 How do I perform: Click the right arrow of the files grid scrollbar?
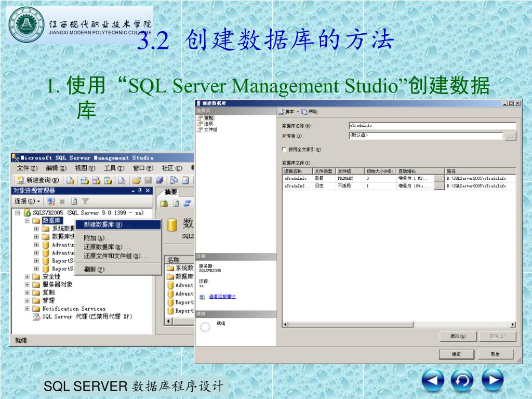[x=513, y=324]
